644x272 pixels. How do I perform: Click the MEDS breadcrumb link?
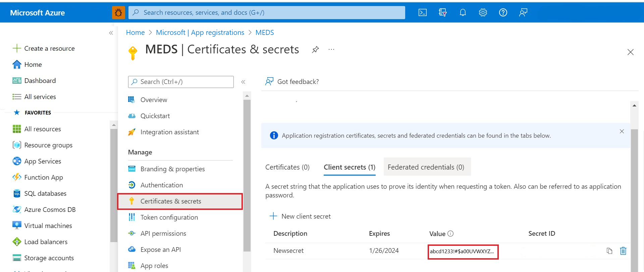coord(265,33)
